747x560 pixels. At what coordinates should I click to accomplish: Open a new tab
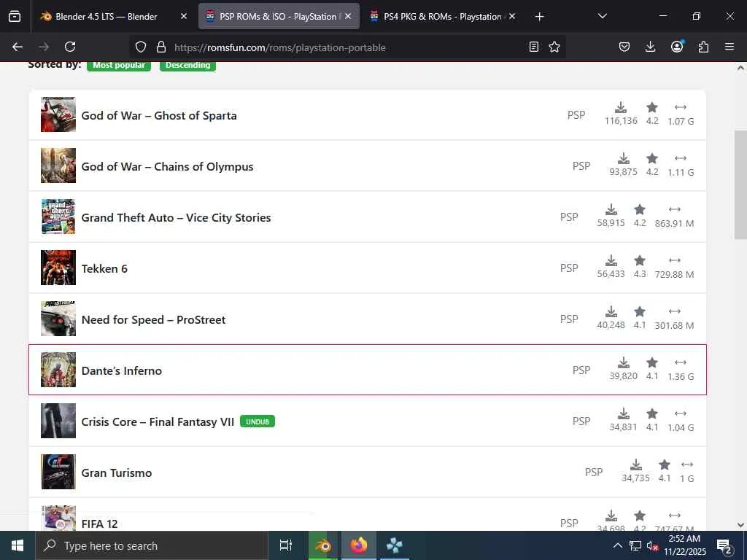coord(539,17)
